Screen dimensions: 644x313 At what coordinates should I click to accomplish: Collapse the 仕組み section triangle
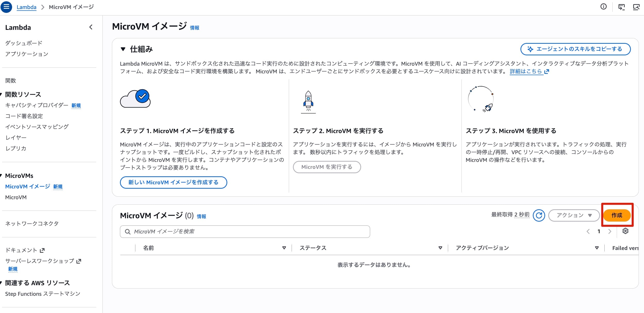tap(123, 49)
